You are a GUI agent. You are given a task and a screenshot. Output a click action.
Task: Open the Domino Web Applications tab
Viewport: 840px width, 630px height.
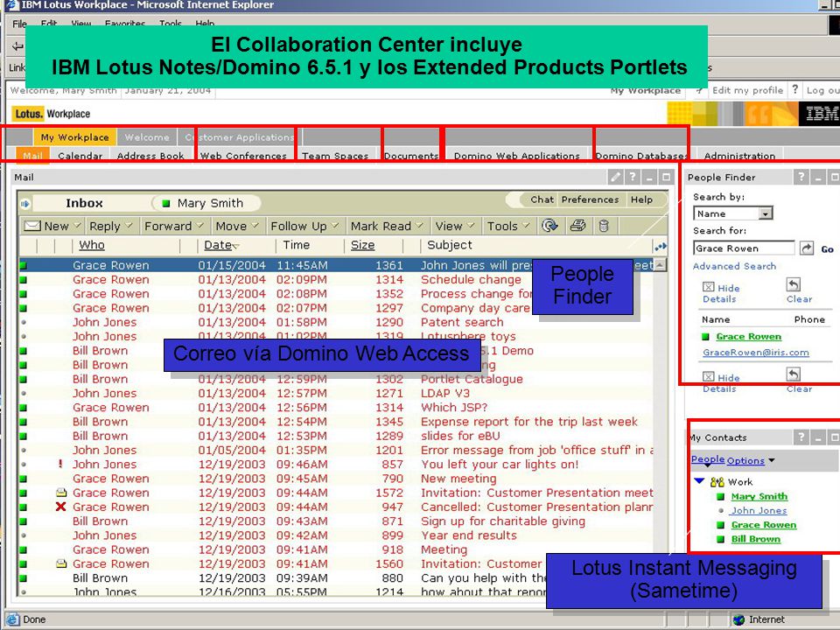(x=517, y=156)
